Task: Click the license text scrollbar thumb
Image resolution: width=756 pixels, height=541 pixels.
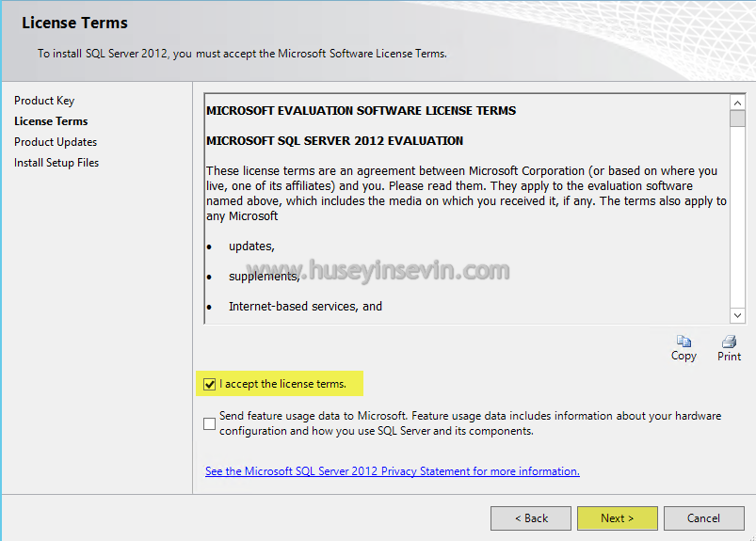Action: click(x=737, y=119)
